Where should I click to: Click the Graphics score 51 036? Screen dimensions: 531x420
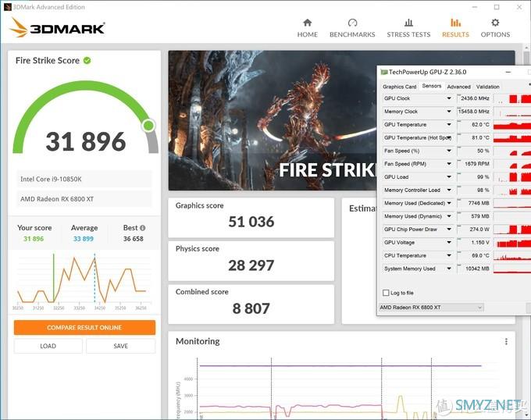(x=251, y=222)
